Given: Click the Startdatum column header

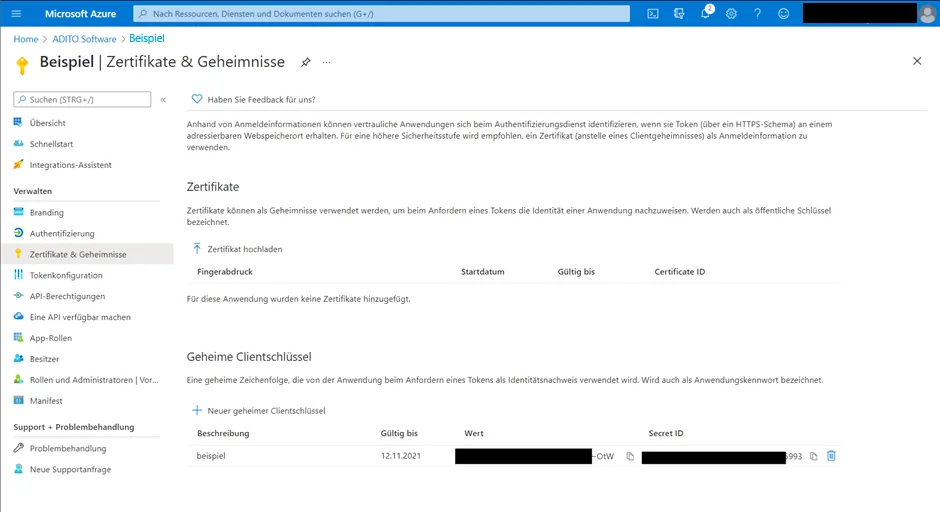Looking at the screenshot, I should (x=483, y=272).
